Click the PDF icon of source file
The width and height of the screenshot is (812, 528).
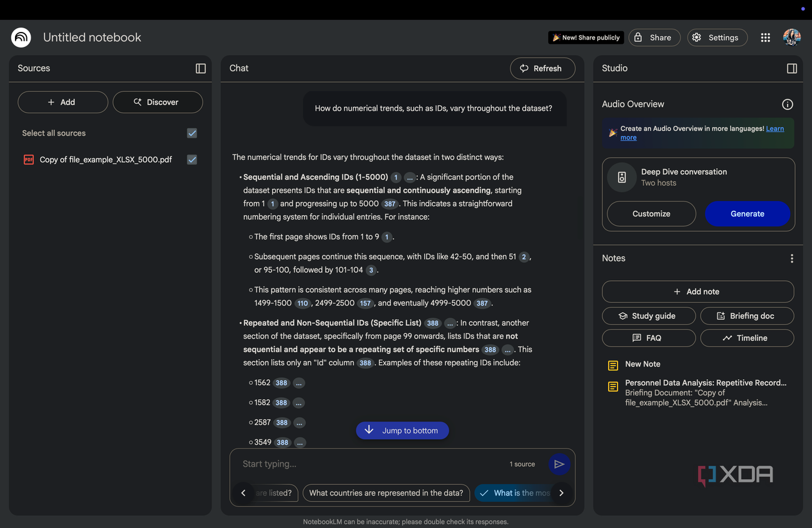[29, 160]
